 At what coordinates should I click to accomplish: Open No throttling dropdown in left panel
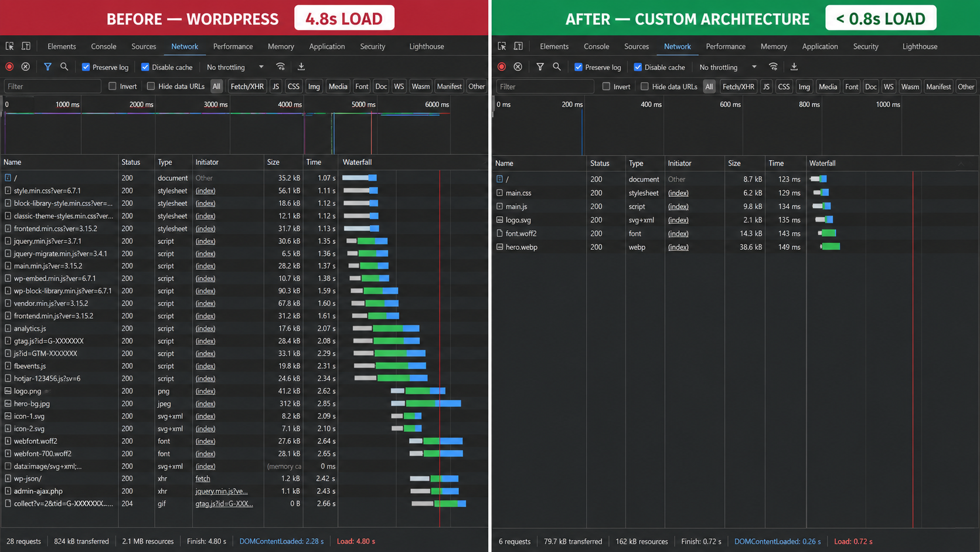click(235, 67)
